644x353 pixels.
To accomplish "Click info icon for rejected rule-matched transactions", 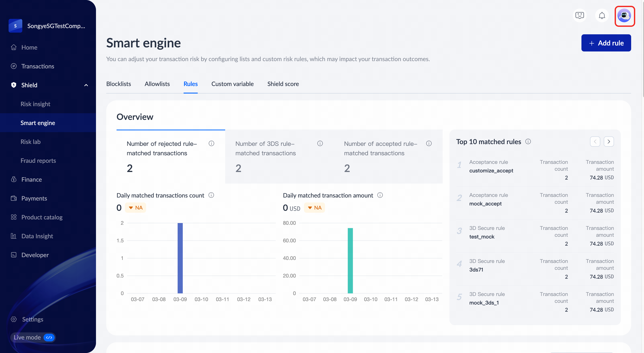I will pyautogui.click(x=211, y=143).
